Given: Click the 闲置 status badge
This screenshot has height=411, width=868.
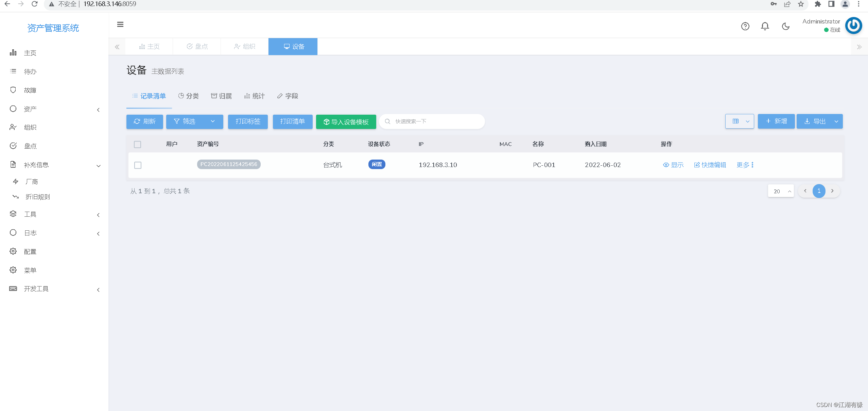Looking at the screenshot, I should click(377, 164).
